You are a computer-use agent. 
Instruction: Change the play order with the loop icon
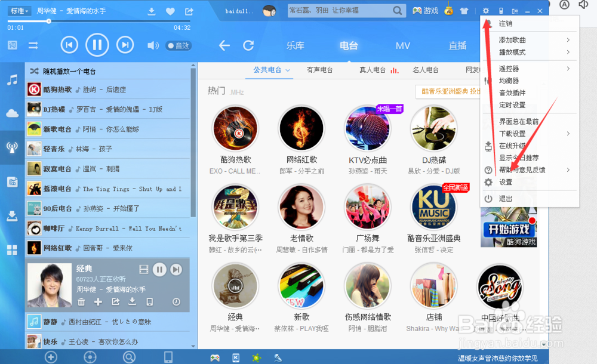click(x=33, y=46)
